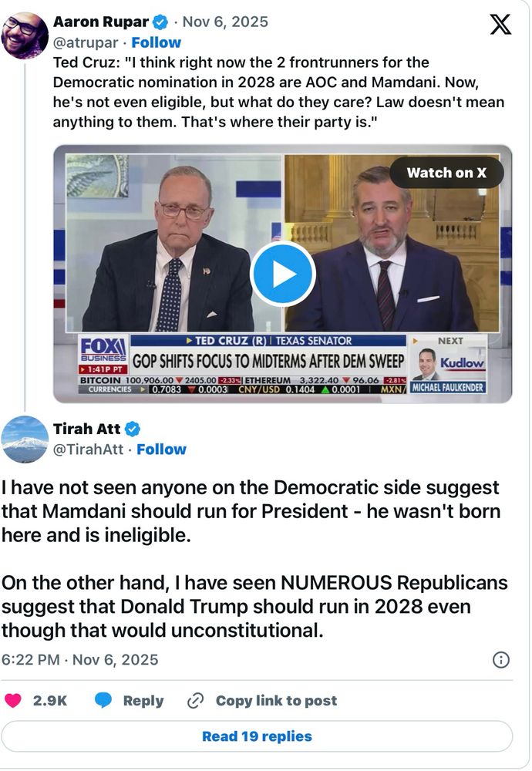
Task: Open Tirah Att's profile avatar
Action: (x=25, y=439)
